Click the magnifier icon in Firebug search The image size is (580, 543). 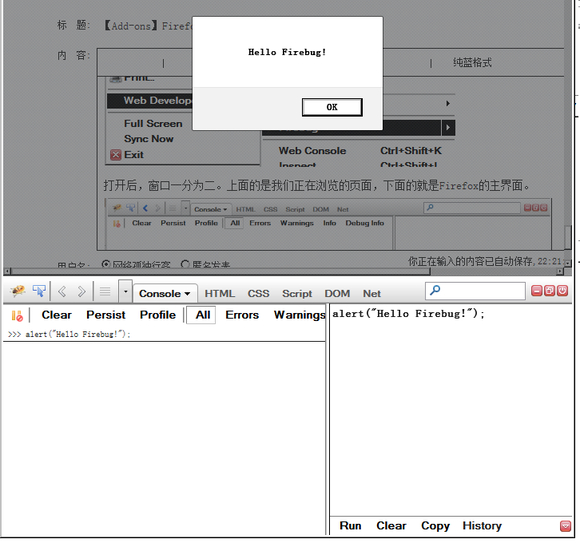pyautogui.click(x=435, y=290)
